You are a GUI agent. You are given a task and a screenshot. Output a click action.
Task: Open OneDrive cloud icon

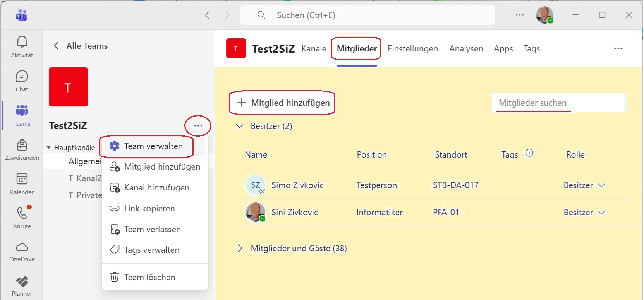(22, 248)
